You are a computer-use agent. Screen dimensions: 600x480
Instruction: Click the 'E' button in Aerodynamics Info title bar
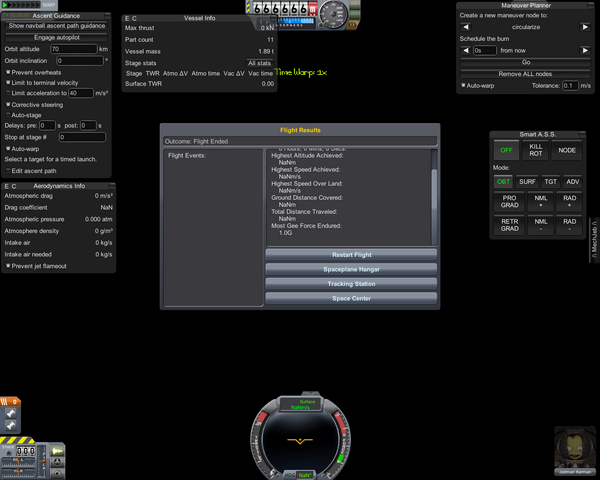(x=7, y=186)
